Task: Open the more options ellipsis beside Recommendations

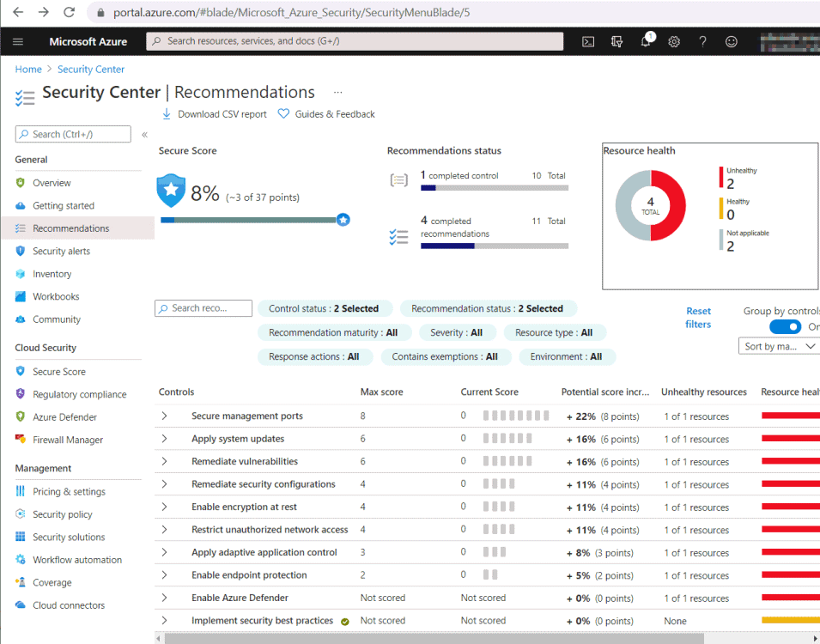Action: (x=337, y=92)
